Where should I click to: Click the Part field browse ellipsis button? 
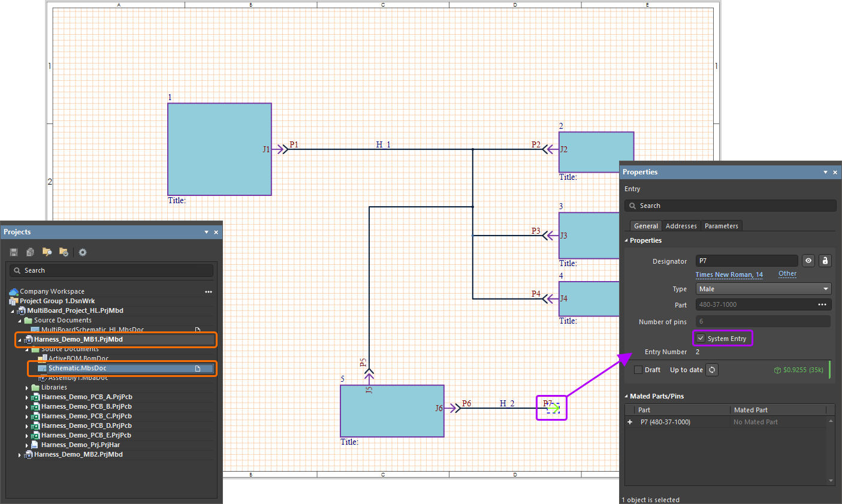[x=822, y=304]
